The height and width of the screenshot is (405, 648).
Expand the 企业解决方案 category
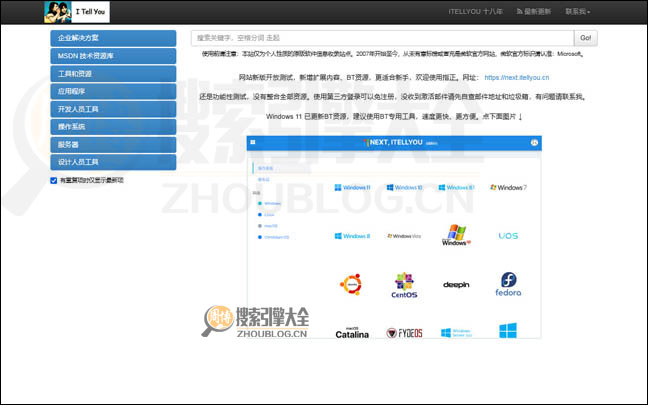(113, 38)
